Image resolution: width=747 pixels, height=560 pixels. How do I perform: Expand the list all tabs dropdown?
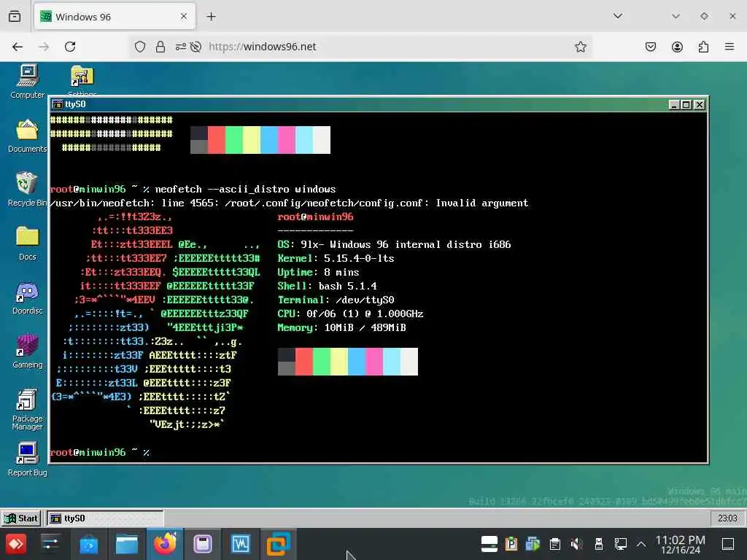(x=617, y=16)
